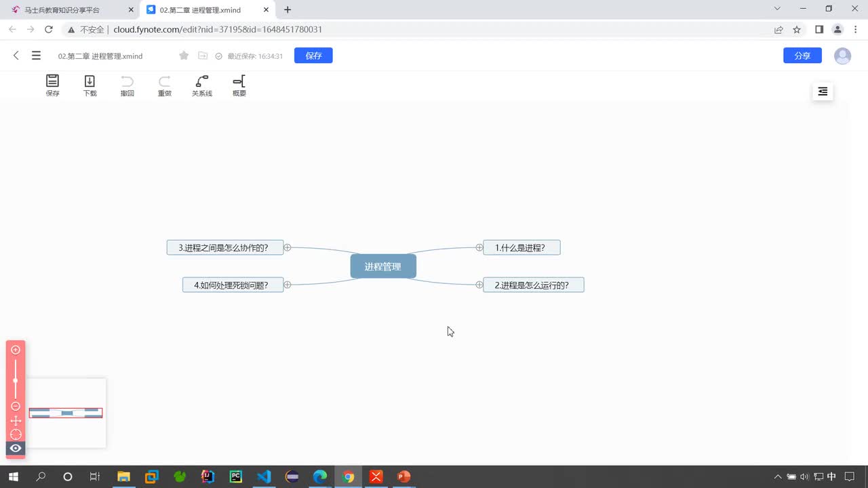
Task: Open PyCharm from the taskbar
Action: (x=235, y=476)
